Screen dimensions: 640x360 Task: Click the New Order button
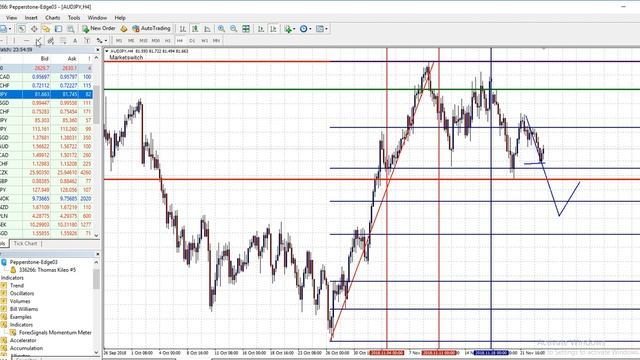[x=99, y=29]
